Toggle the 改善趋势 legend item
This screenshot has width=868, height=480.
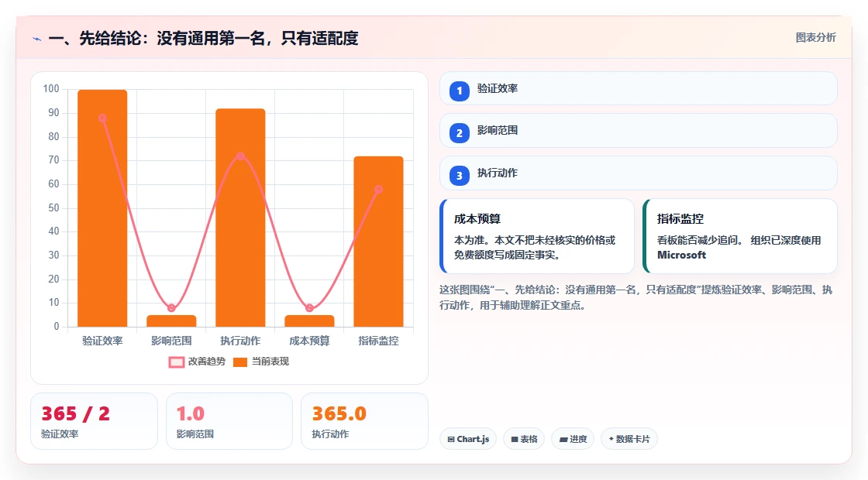pyautogui.click(x=197, y=362)
